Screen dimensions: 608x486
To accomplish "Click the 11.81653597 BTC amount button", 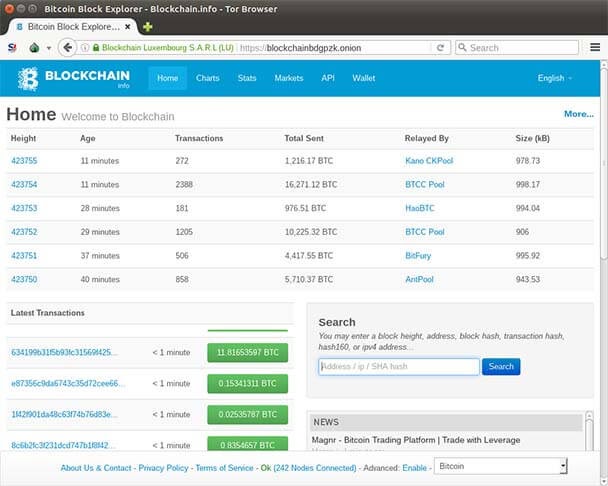I will 248,353.
